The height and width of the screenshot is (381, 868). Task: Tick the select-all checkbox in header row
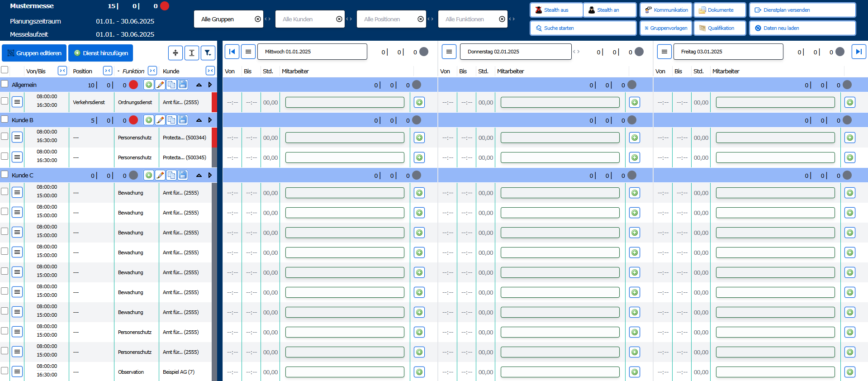5,70
